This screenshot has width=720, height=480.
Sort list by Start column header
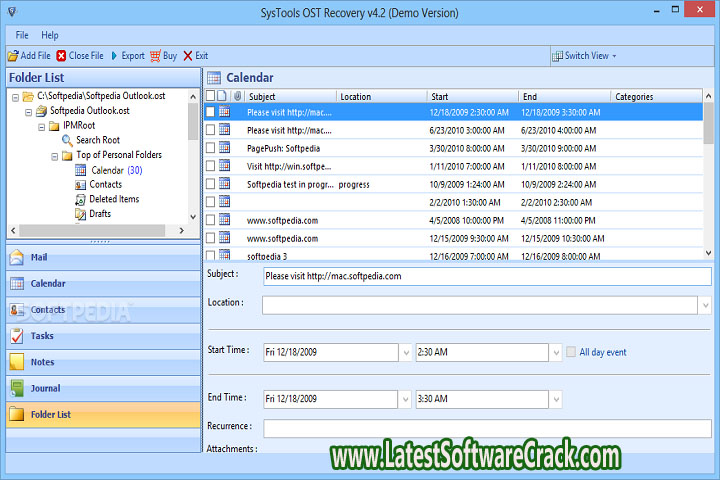470,97
